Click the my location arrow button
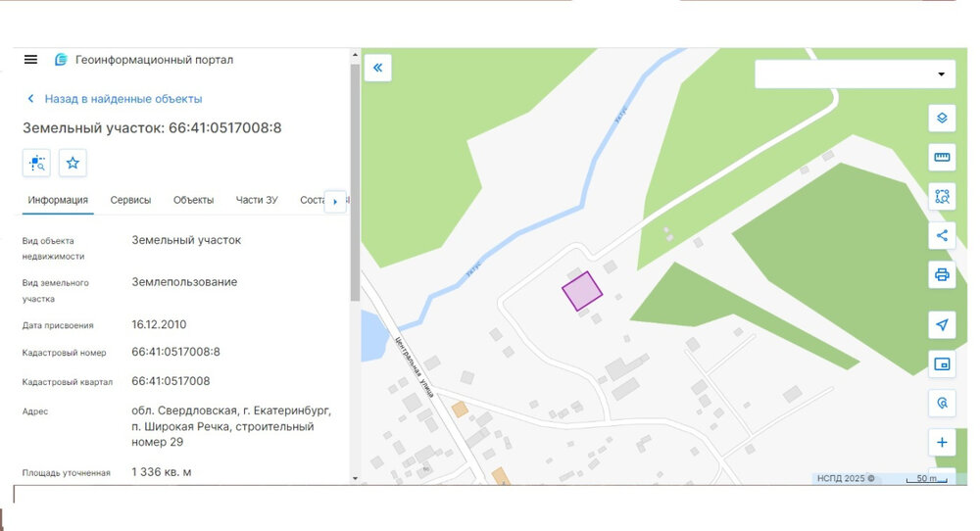980x531 pixels. pyautogui.click(x=942, y=325)
